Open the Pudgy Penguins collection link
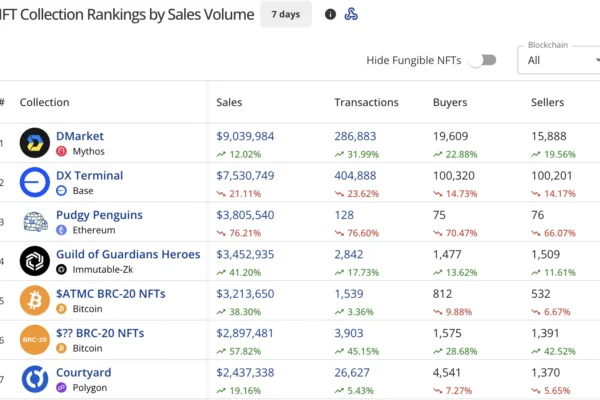600x400 pixels. 100,215
